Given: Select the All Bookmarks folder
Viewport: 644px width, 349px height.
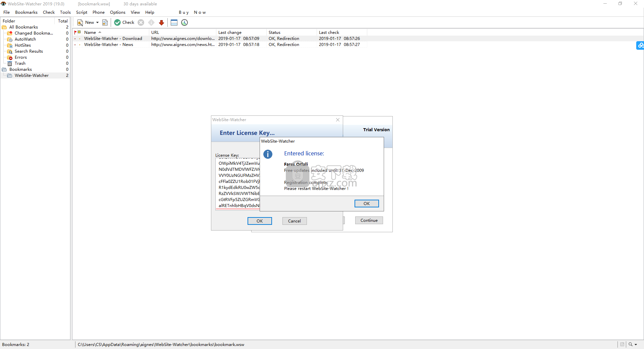Looking at the screenshot, I should pos(23,27).
